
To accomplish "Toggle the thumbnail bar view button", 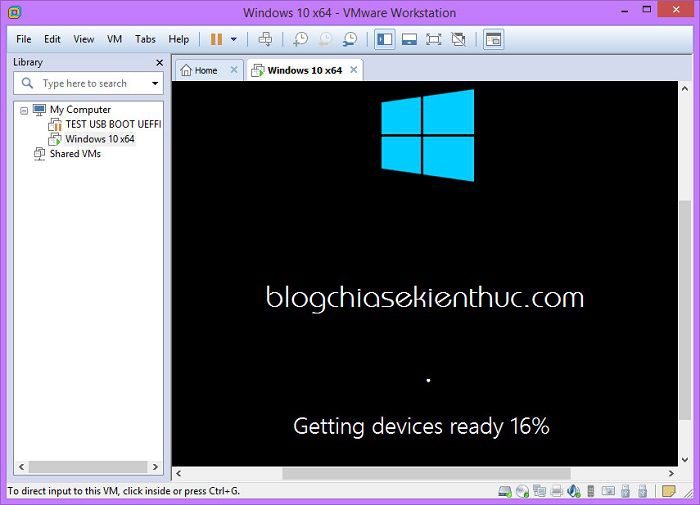I will pyautogui.click(x=409, y=39).
